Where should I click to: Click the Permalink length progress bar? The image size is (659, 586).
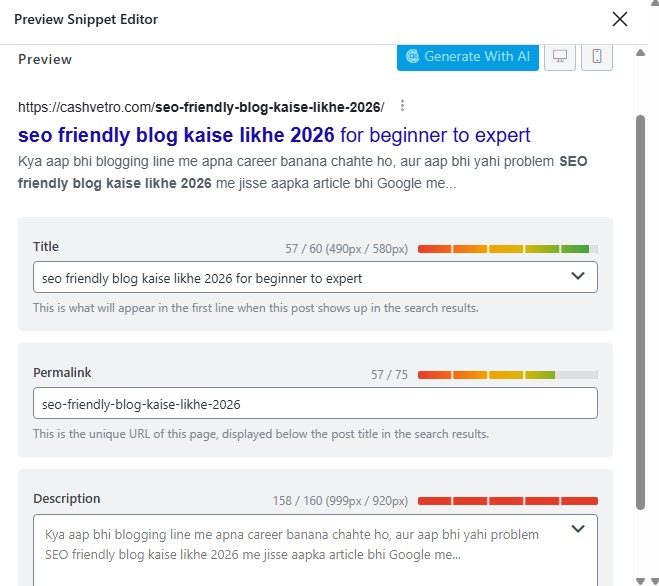(x=507, y=375)
